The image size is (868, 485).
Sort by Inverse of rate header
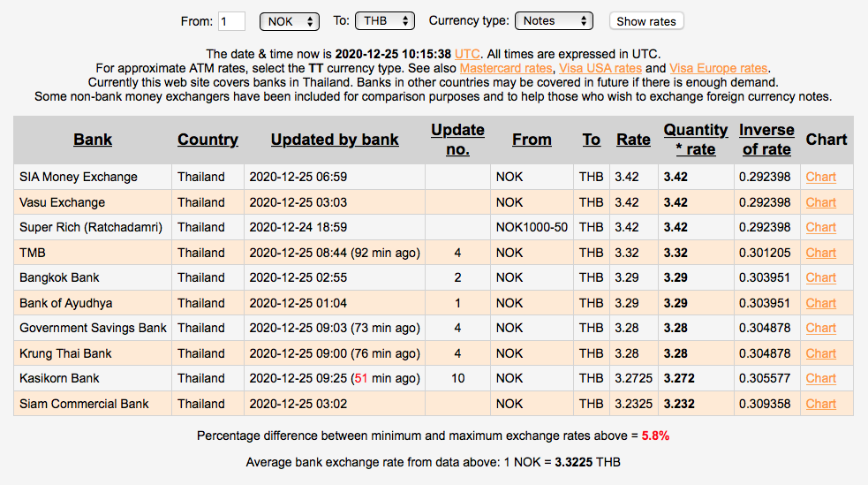[766, 140]
